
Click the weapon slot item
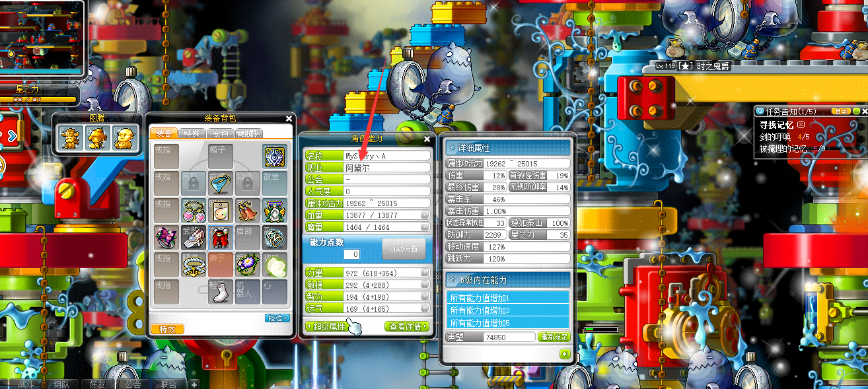tap(194, 238)
